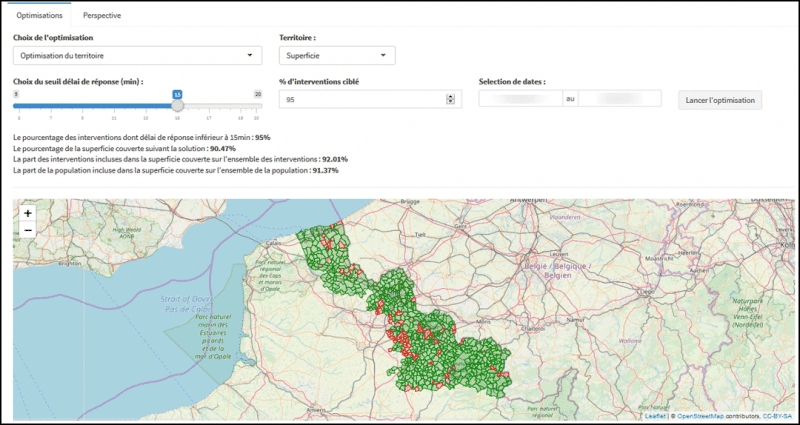Click the '90.47%' covered area value

pos(223,148)
